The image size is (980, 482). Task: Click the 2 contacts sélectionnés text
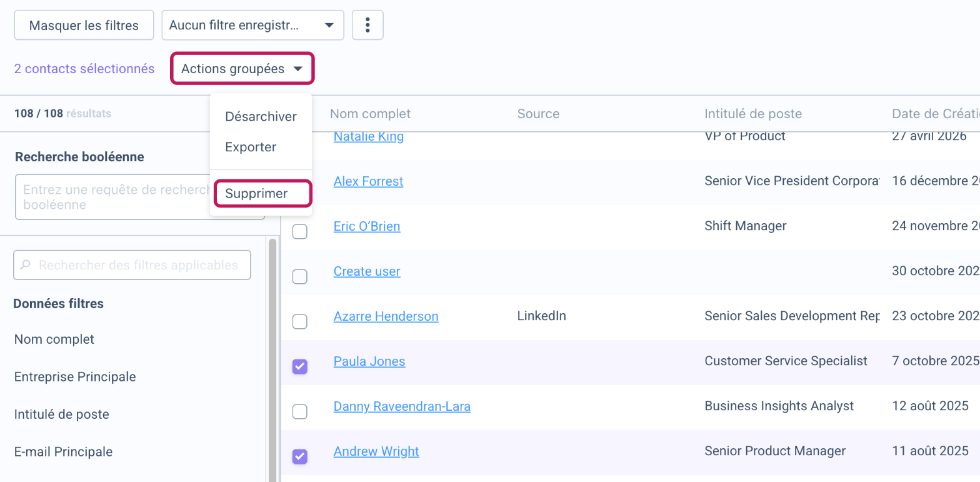84,69
